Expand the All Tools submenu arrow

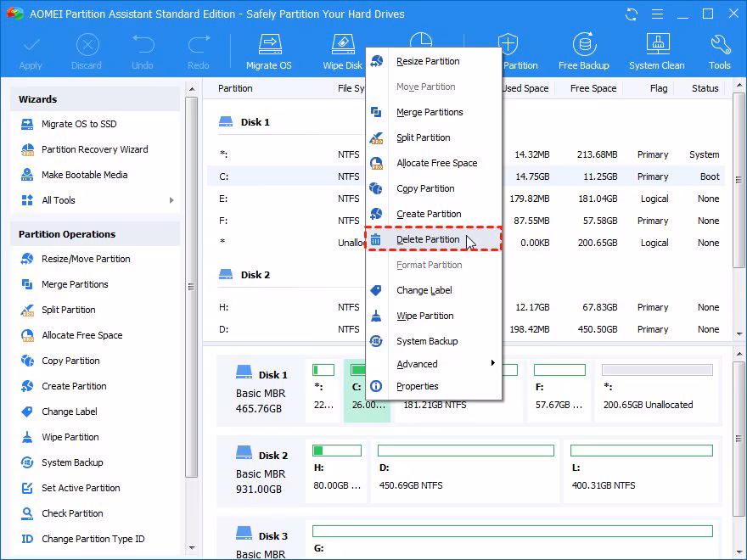pyautogui.click(x=171, y=200)
